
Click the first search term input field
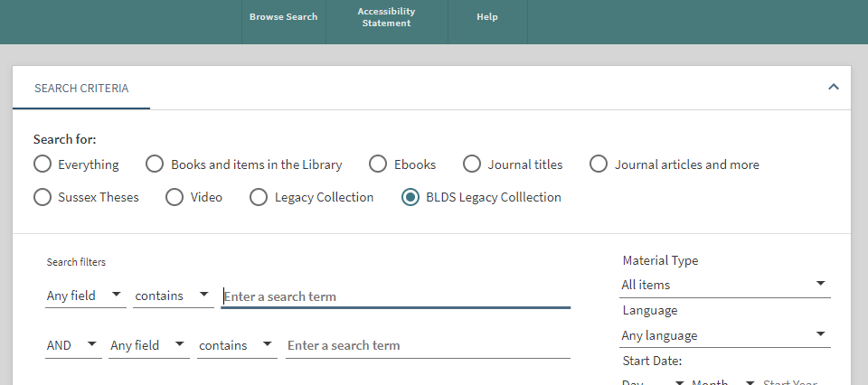[395, 296]
